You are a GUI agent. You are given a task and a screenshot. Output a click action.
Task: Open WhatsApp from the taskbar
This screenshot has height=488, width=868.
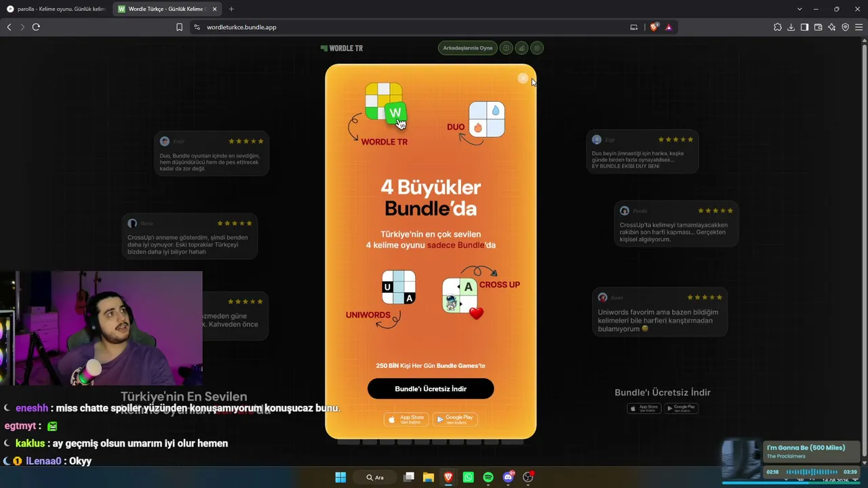[x=468, y=477]
